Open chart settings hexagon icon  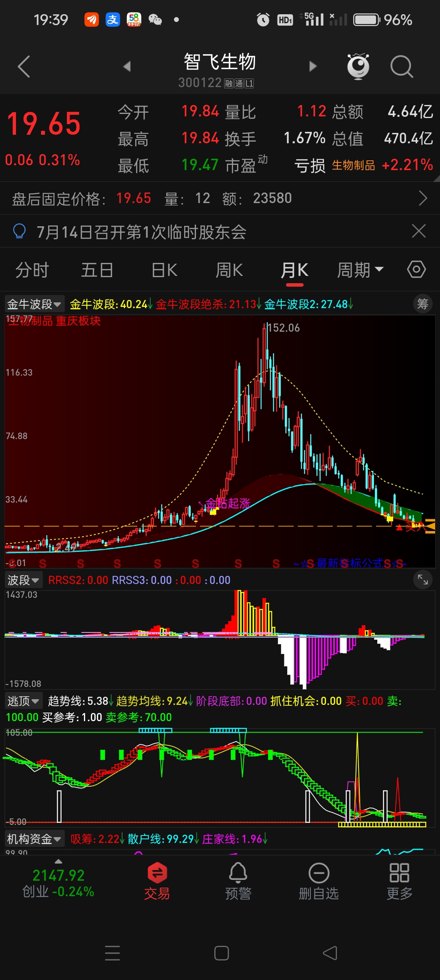[x=416, y=269]
